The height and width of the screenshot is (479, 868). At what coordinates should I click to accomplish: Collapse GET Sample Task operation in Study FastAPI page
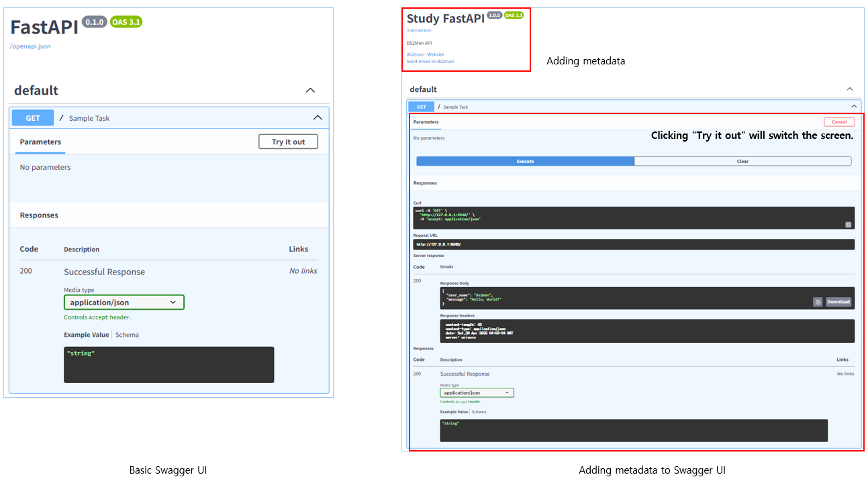point(854,107)
